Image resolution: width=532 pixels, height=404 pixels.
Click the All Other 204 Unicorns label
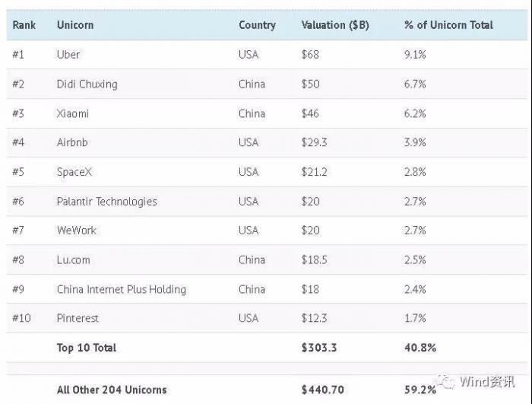point(112,390)
